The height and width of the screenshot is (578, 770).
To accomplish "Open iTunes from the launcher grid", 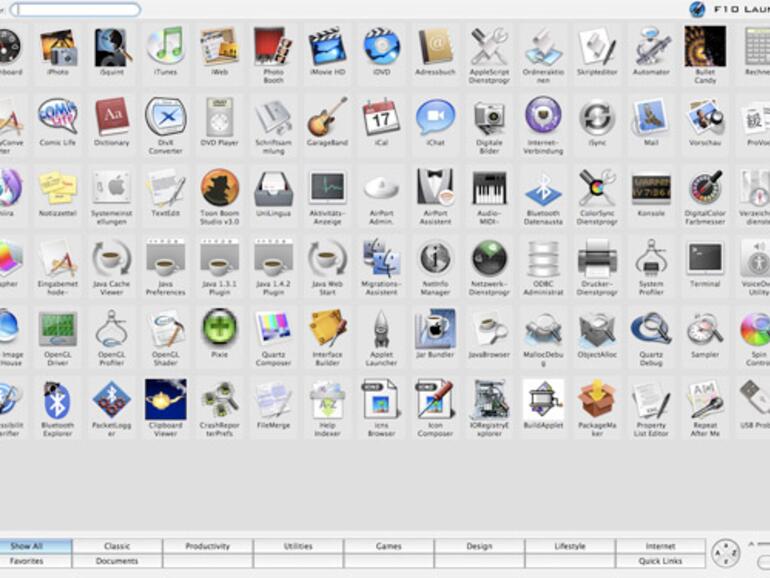I will (x=165, y=47).
